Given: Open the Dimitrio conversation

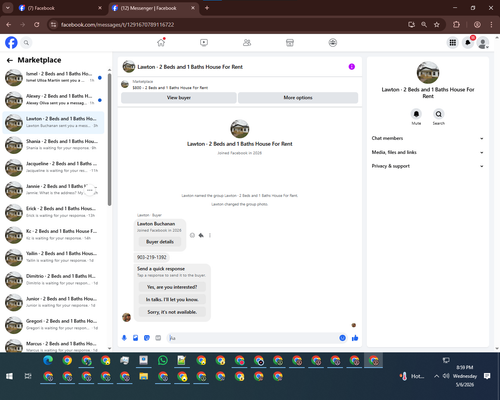Looking at the screenshot, I should [53, 280].
